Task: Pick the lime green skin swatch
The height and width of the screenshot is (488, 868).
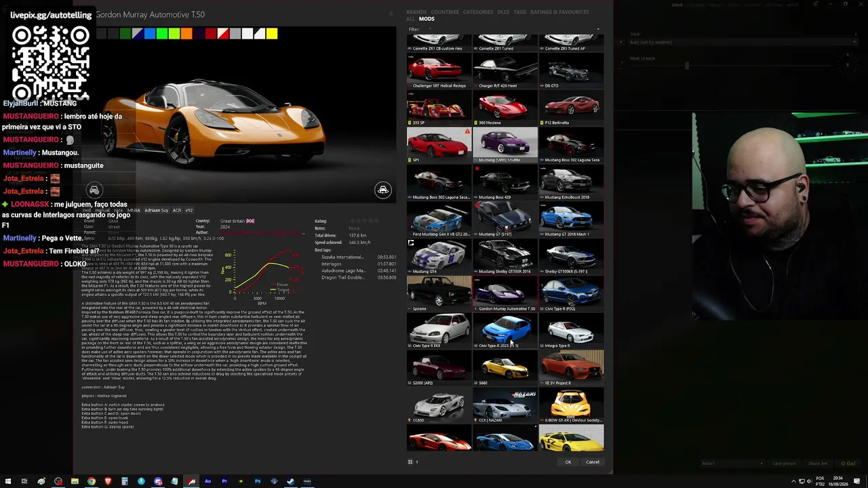Action: pyautogui.click(x=174, y=33)
